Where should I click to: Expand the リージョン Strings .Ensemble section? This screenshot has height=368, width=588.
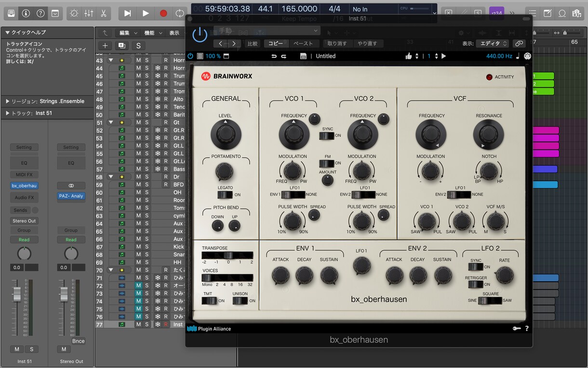(x=7, y=101)
